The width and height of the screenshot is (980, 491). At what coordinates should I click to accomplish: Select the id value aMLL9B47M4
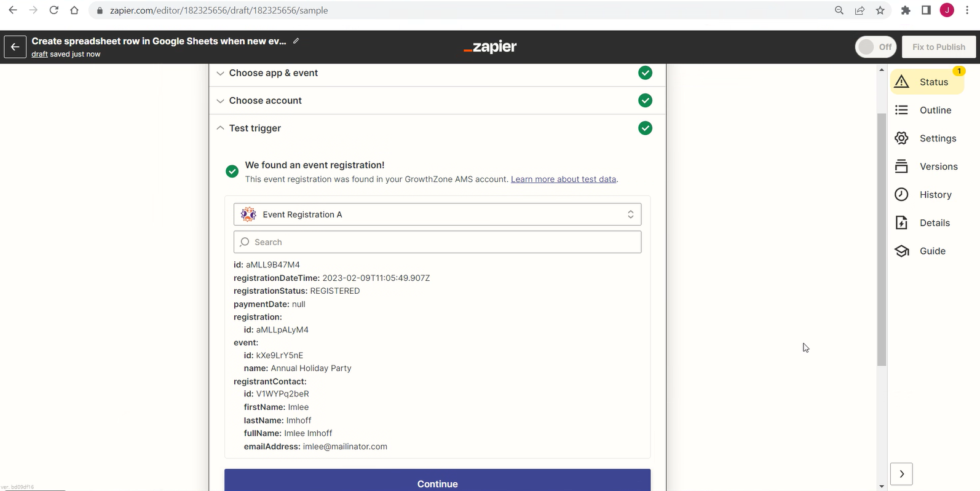click(273, 265)
